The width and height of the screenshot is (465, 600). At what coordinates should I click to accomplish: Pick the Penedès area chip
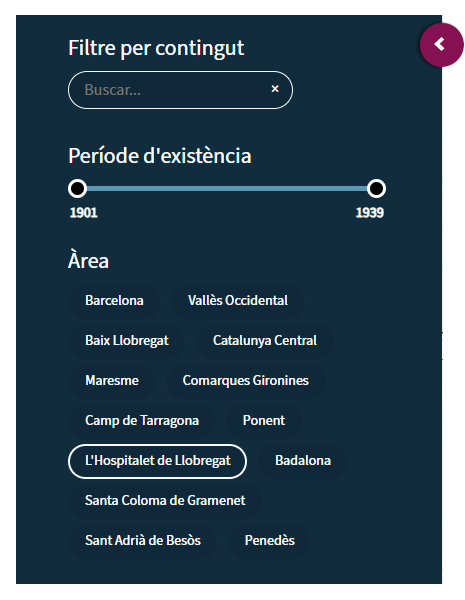[269, 541]
